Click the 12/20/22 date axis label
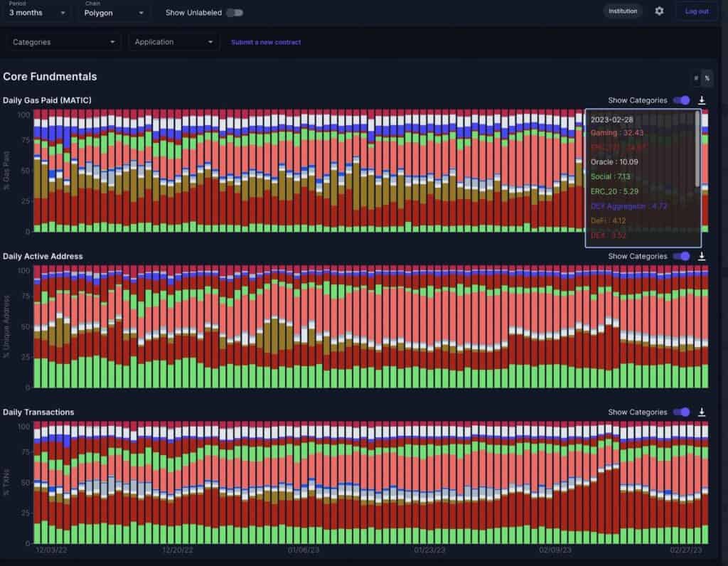The height and width of the screenshot is (566, 728). [177, 550]
